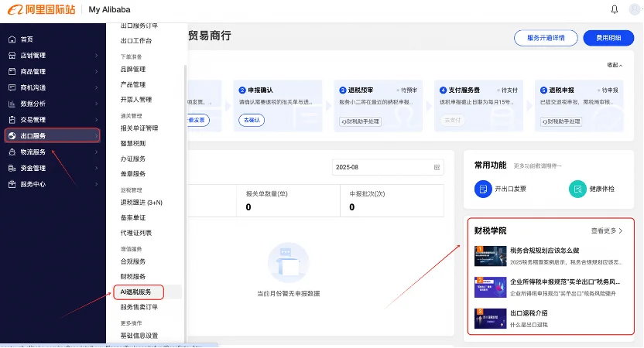The height and width of the screenshot is (348, 644).
Task: Open 开出口发票 invoice icon
Action: pyautogui.click(x=482, y=189)
